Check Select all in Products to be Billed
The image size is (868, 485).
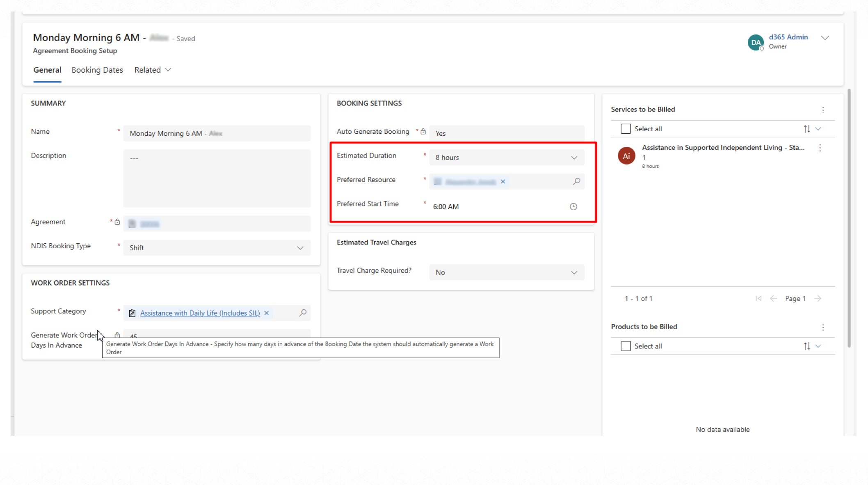[626, 346]
